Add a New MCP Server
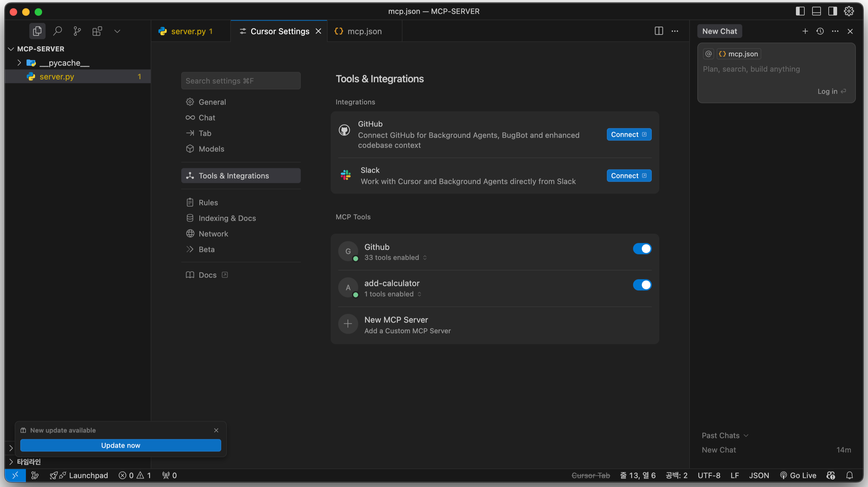This screenshot has height=487, width=868. tap(396, 324)
